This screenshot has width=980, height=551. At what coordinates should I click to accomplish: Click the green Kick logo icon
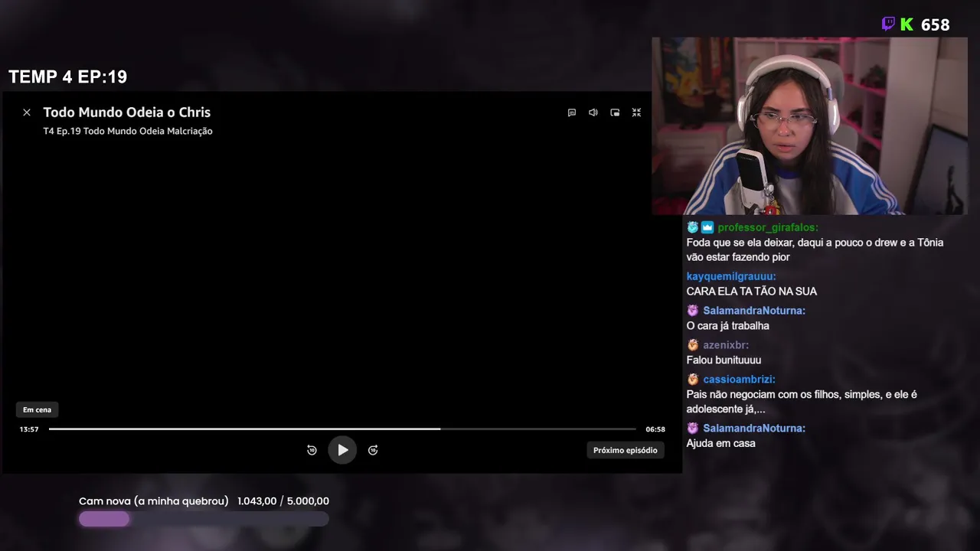point(906,24)
